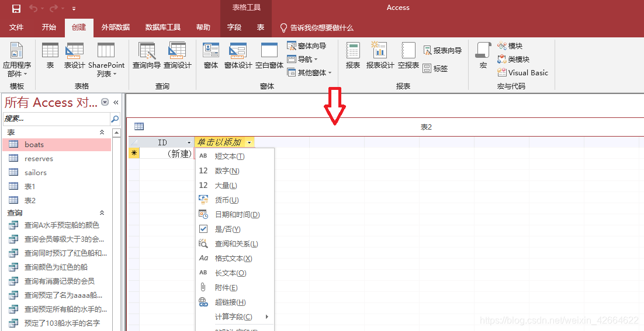The image size is (644, 331).
Task: Open the 单击以添加 column dropdown
Action: click(250, 142)
